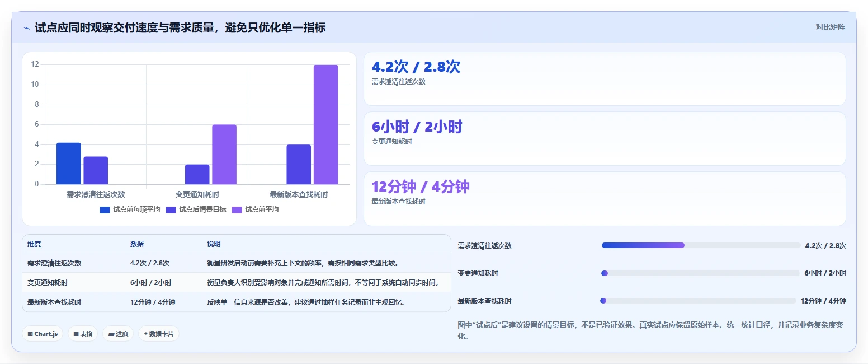The image size is (868, 364).
Task: Click 12分钟 / 4分钟 beside the progress bar
Action: pyautogui.click(x=823, y=301)
